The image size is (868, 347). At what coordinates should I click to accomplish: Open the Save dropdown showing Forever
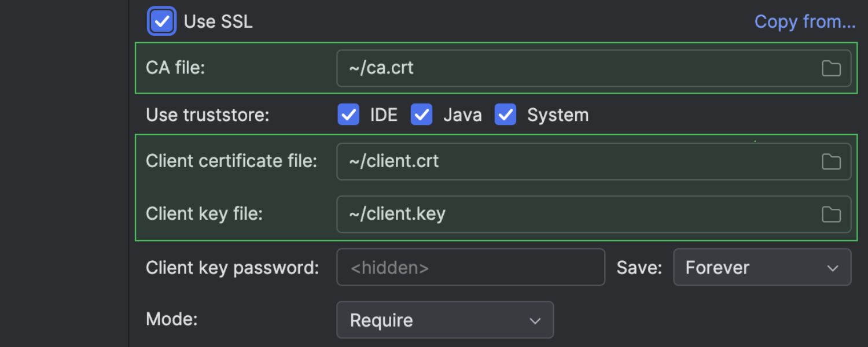762,268
